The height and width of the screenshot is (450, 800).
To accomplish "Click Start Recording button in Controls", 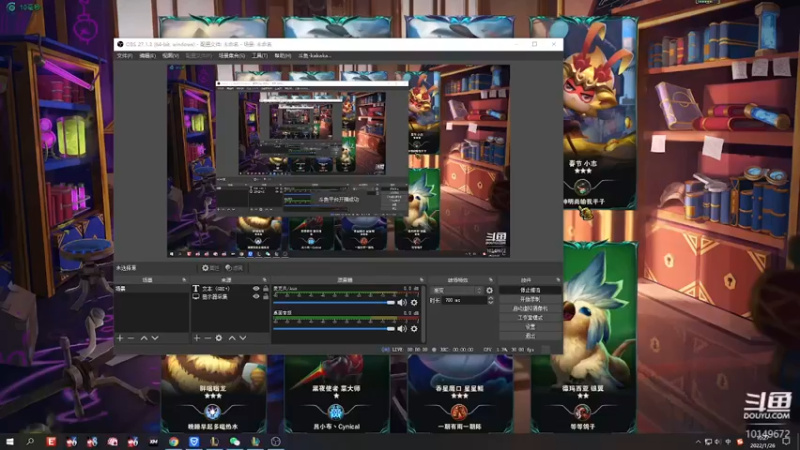I will 530,299.
